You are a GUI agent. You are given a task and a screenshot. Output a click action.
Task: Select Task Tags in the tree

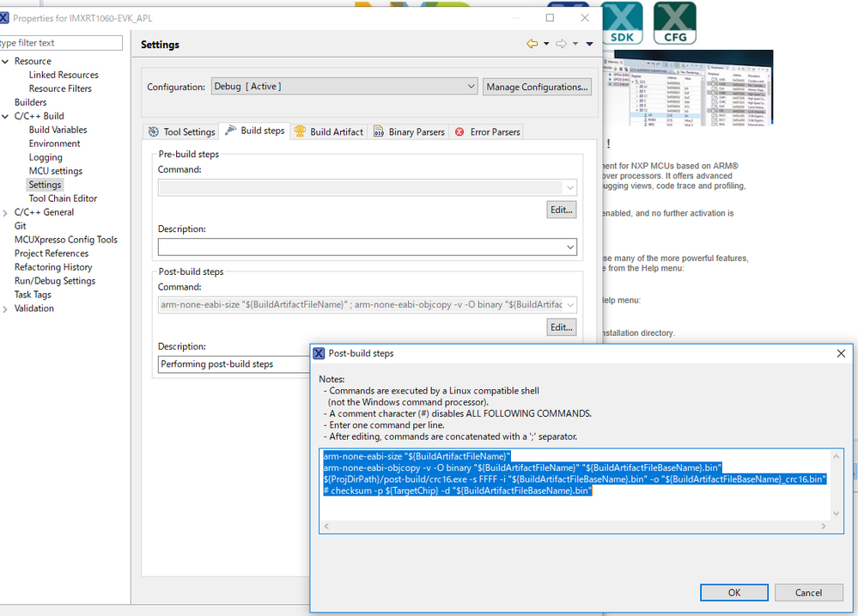pyautogui.click(x=33, y=295)
